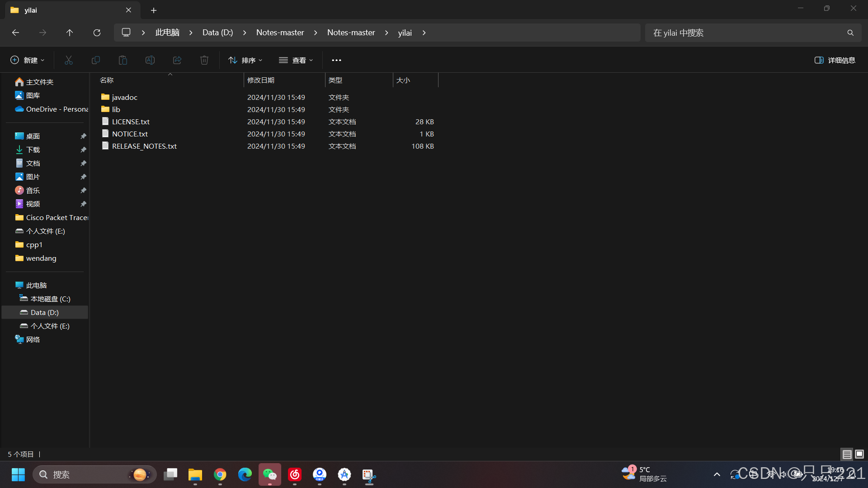Toggle the 详细信息 details pane

(x=835, y=60)
